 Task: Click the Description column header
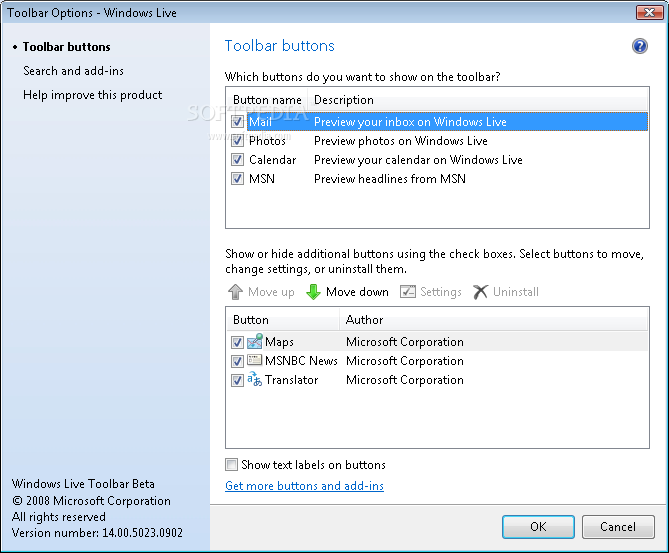[478, 100]
